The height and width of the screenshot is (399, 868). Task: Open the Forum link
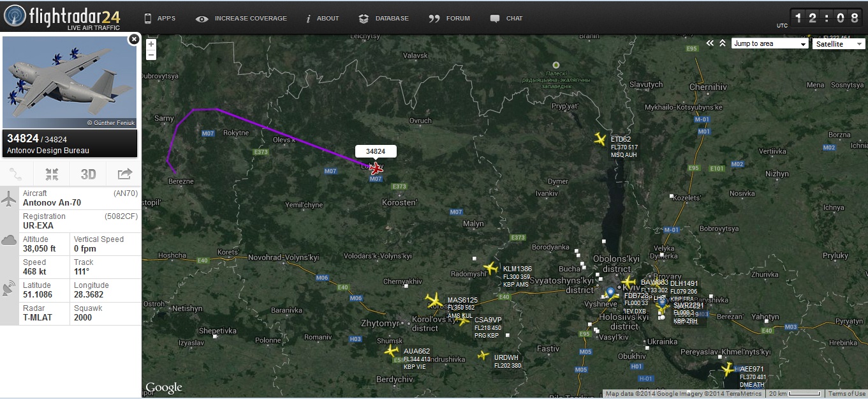tap(449, 19)
